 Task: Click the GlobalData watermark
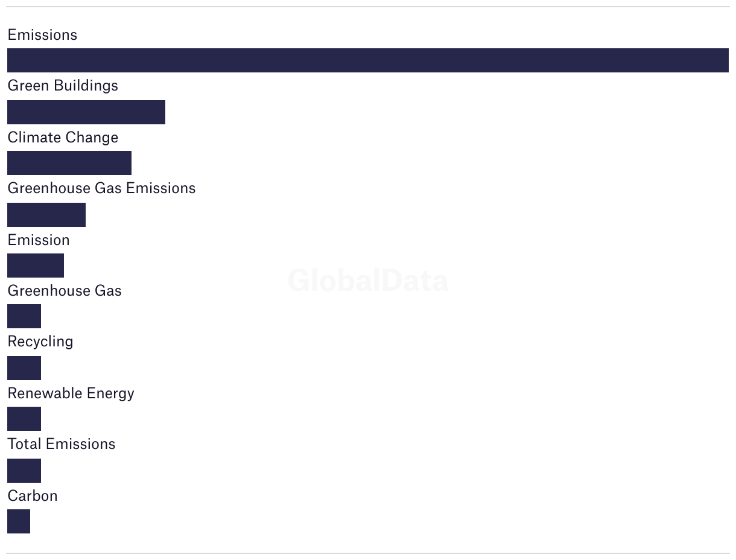click(368, 281)
